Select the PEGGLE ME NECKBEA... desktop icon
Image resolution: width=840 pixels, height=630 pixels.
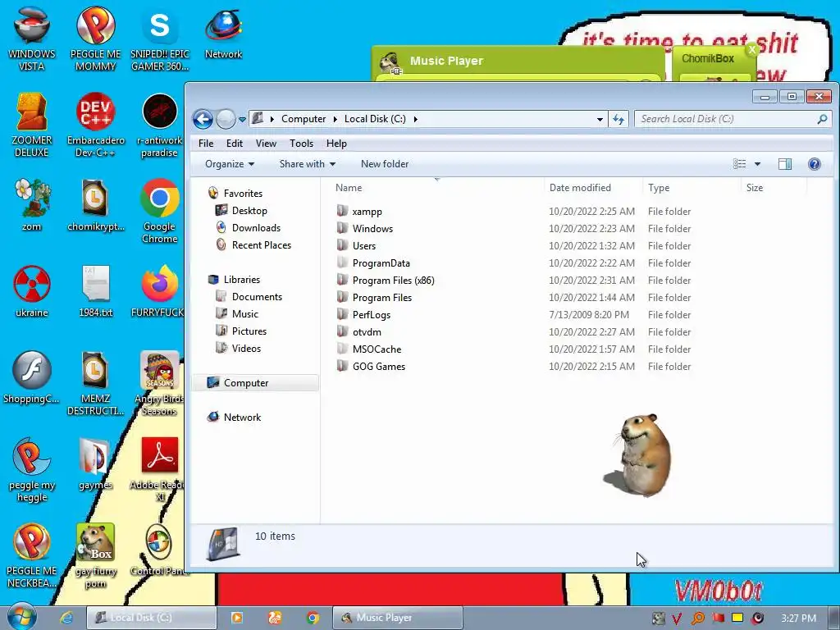coord(32,555)
